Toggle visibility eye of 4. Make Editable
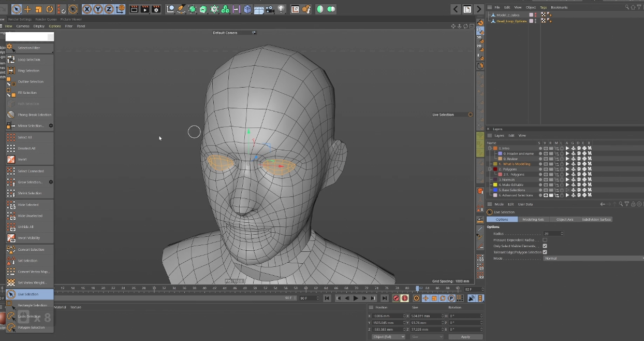Screen dimensions: 644x341 click(546, 185)
